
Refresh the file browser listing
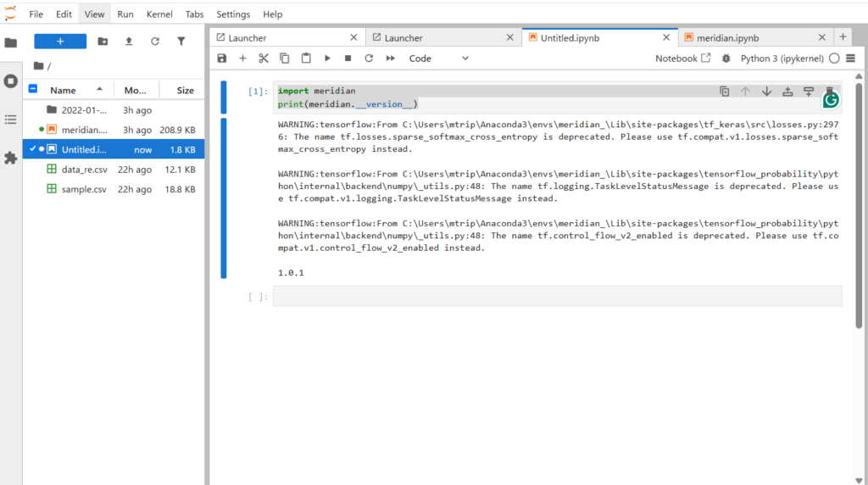(x=155, y=42)
